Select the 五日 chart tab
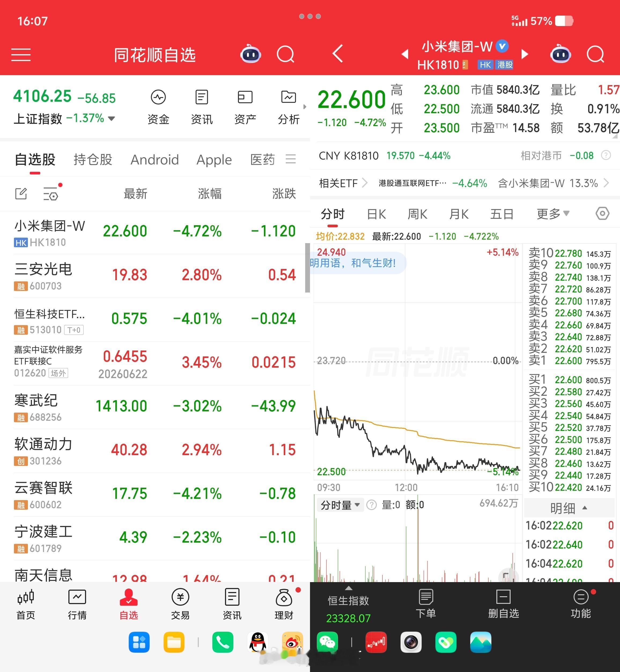The image size is (620, 672). tap(502, 214)
